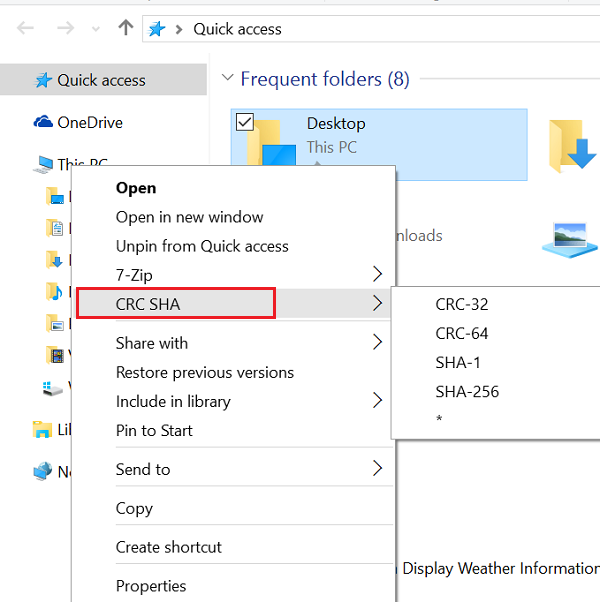Click the This PC computer icon
The width and height of the screenshot is (600, 602).
click(43, 164)
